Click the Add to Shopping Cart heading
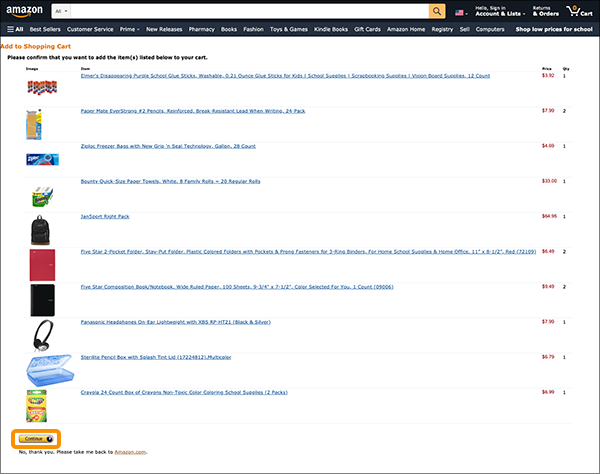 36,46
